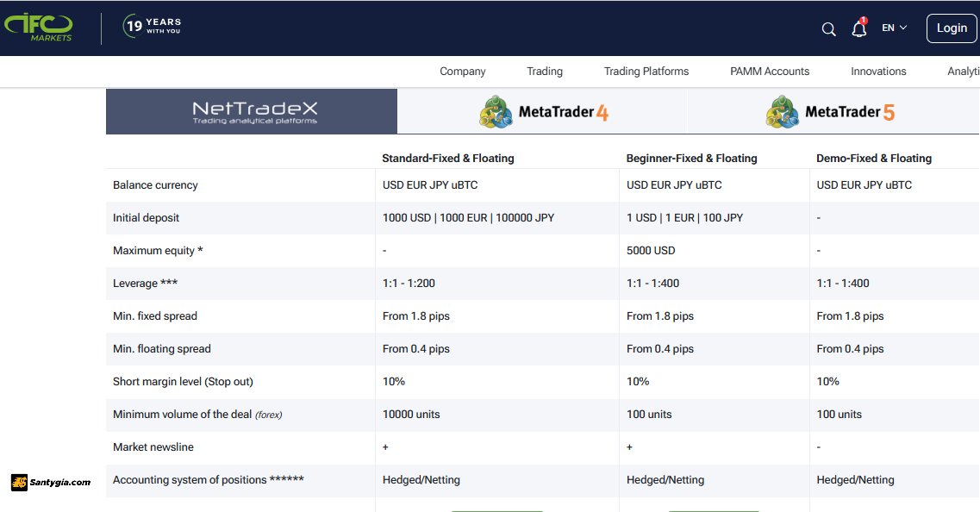
Task: Click the Market newsline row label
Action: [153, 447]
